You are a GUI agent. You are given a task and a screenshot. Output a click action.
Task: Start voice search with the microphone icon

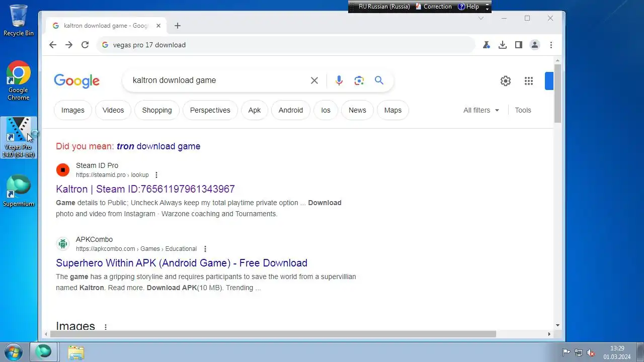pos(339,80)
